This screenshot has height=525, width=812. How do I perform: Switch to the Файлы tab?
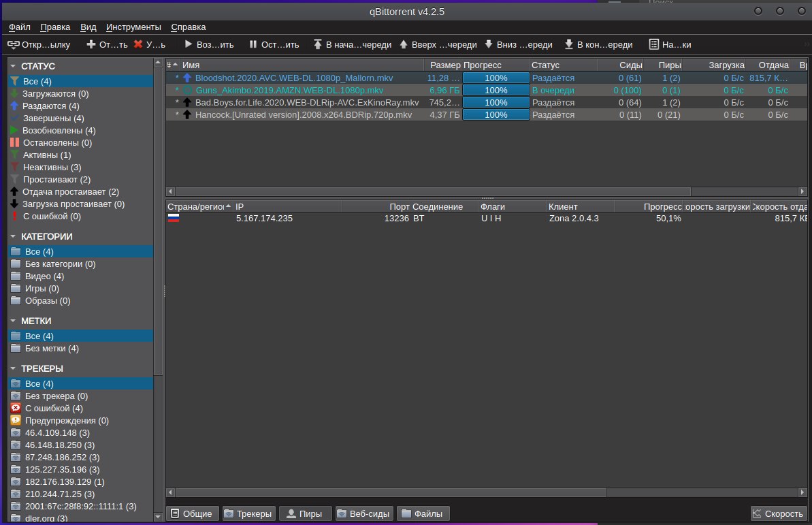(x=423, y=513)
